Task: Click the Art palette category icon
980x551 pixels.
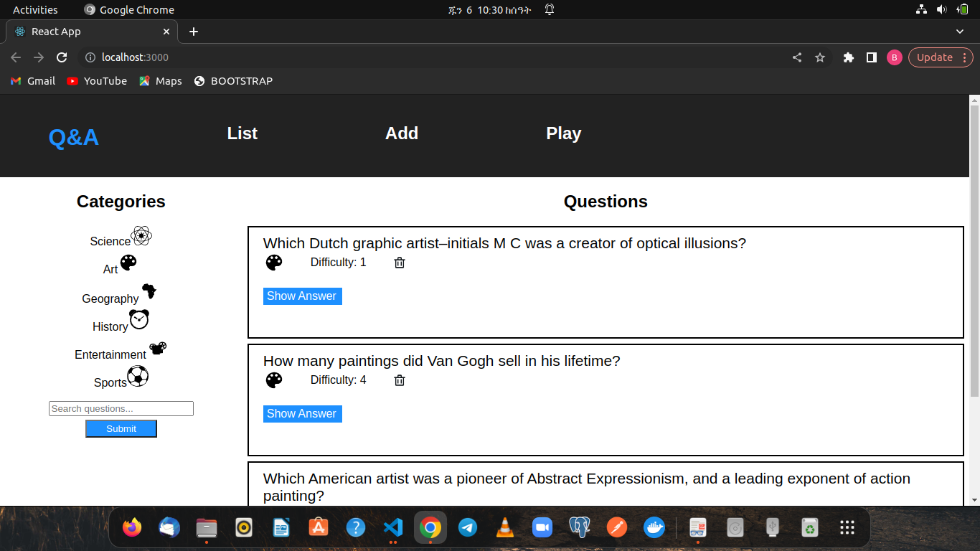Action: (128, 263)
